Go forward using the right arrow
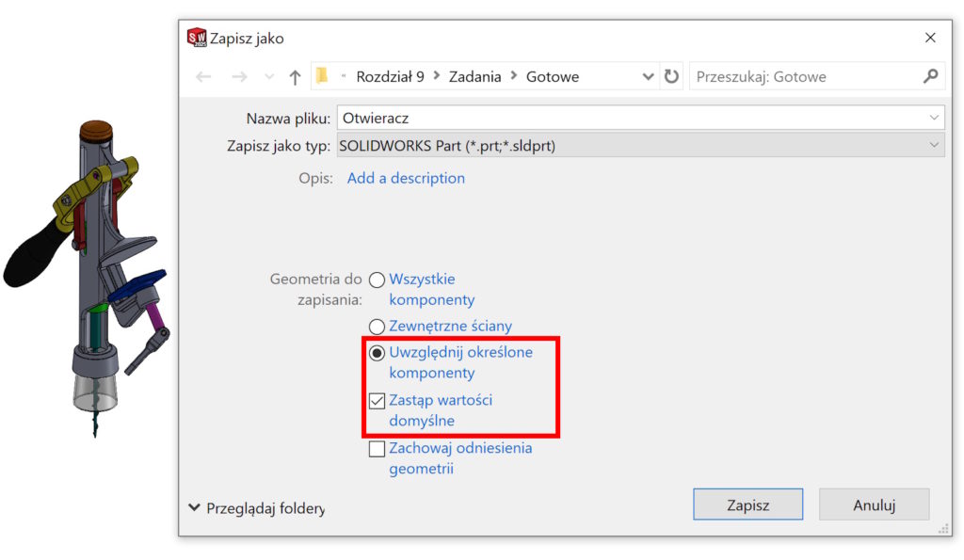The image size is (964, 560). click(x=239, y=77)
